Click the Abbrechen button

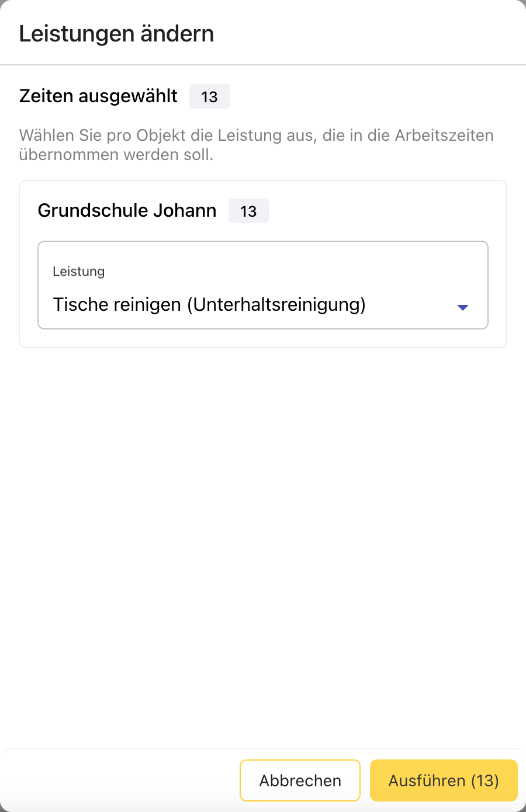point(300,780)
